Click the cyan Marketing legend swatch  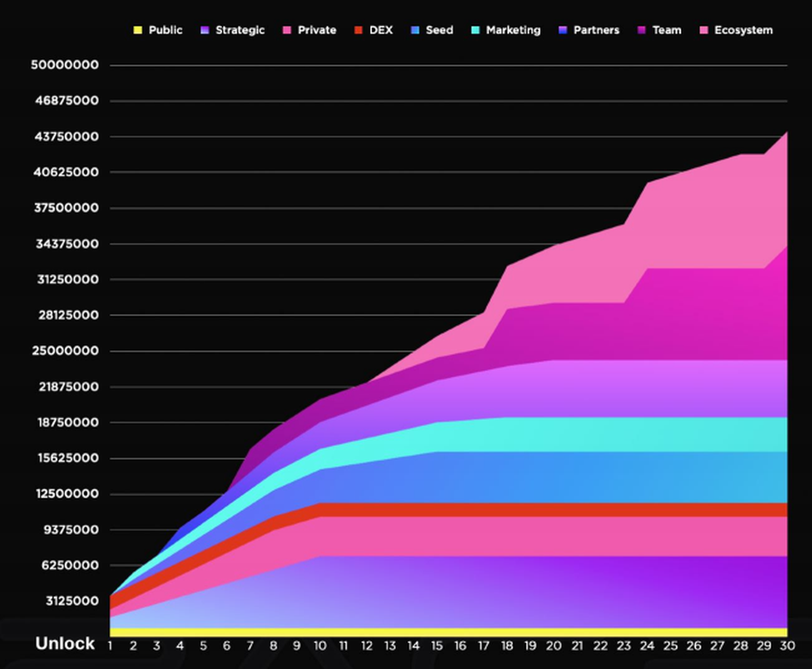tap(475, 30)
